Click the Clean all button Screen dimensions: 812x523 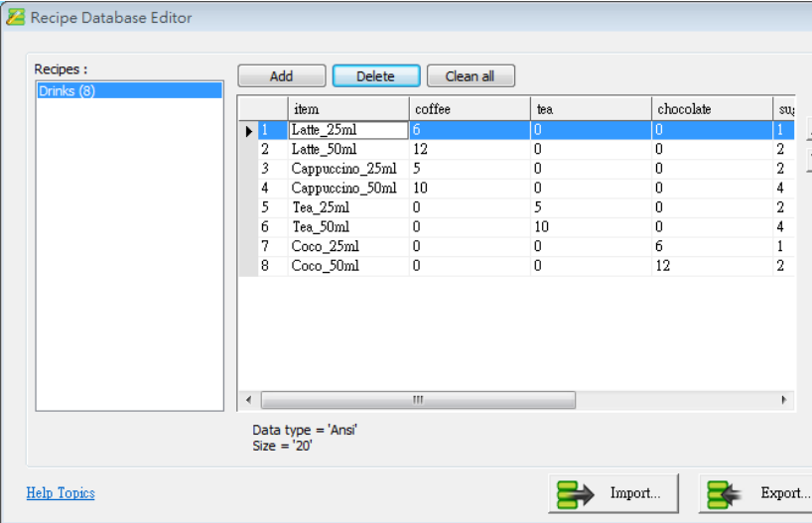[x=471, y=76]
